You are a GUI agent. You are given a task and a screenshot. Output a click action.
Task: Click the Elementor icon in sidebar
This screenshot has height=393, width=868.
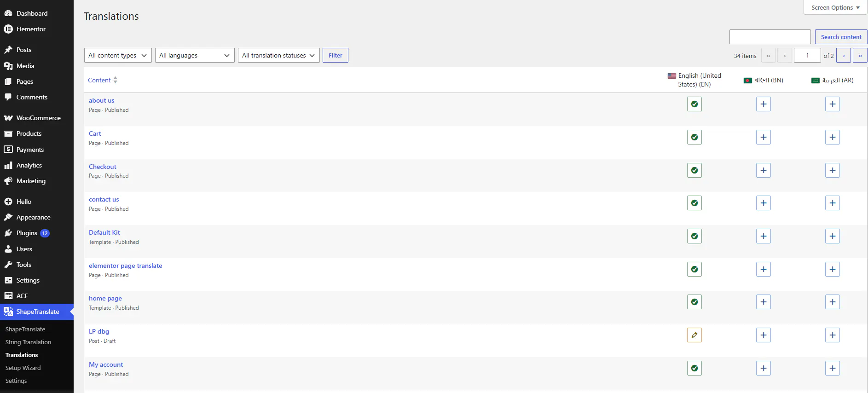[8, 29]
